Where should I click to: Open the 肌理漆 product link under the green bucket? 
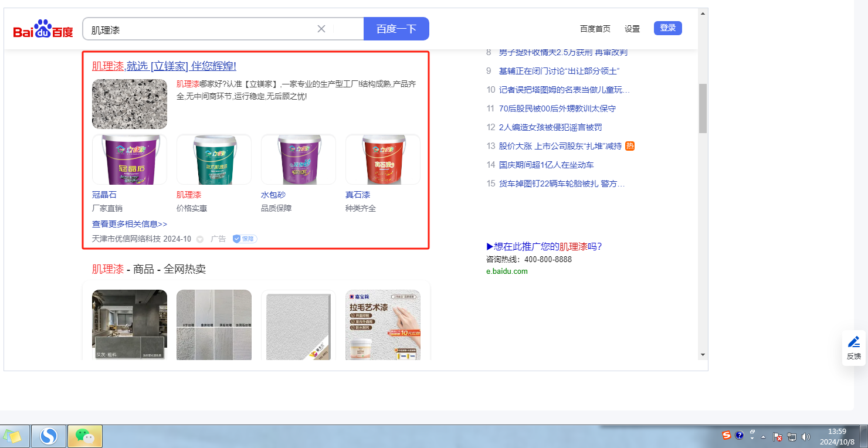click(189, 195)
